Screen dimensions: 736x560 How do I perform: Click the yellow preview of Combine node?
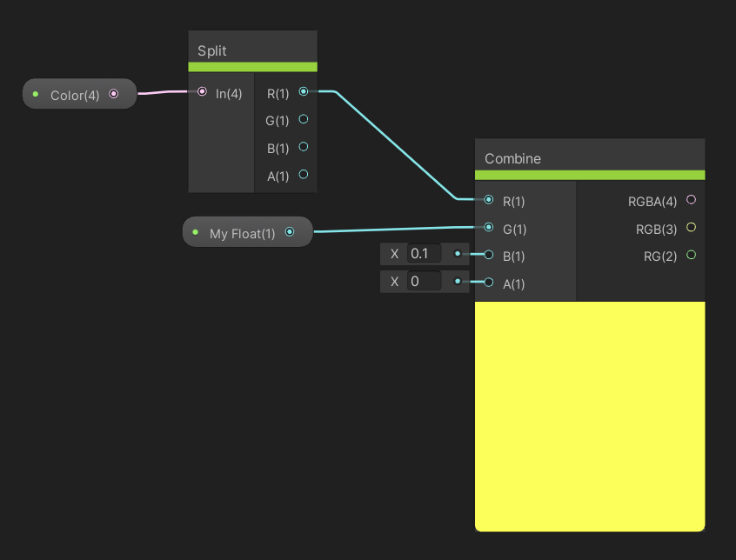pyautogui.click(x=589, y=416)
